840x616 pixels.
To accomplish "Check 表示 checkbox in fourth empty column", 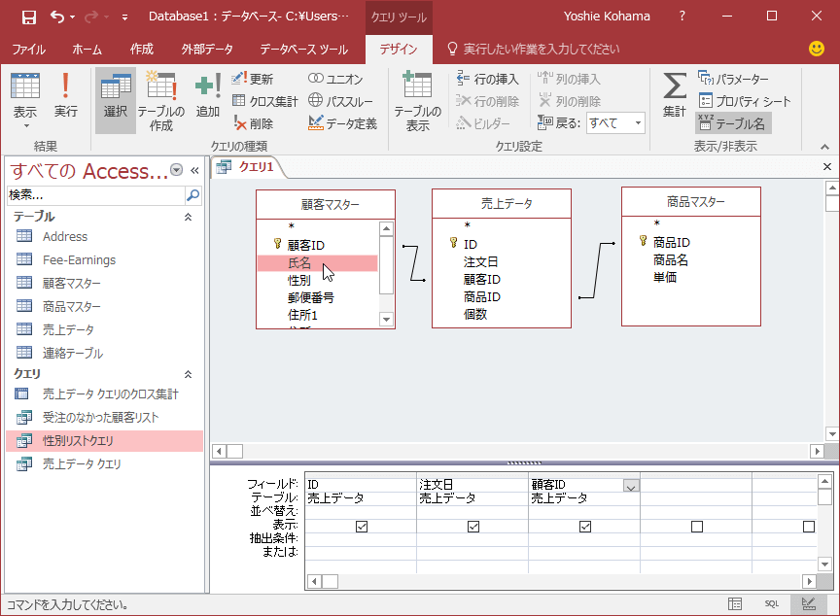I will pos(697,527).
